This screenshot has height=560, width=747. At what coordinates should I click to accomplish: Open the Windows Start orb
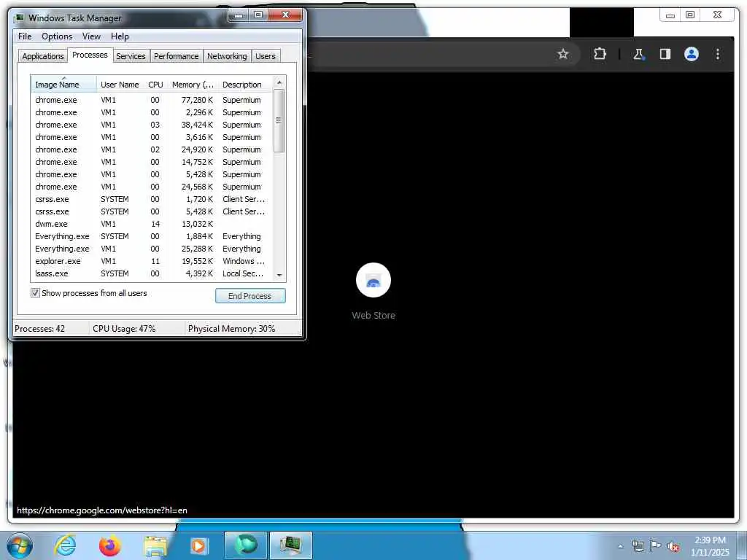(20, 545)
